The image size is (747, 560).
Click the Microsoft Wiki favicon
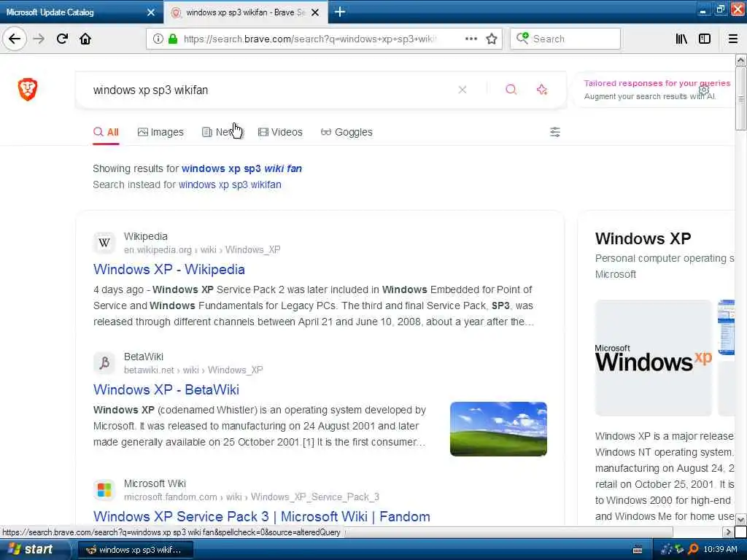click(104, 489)
